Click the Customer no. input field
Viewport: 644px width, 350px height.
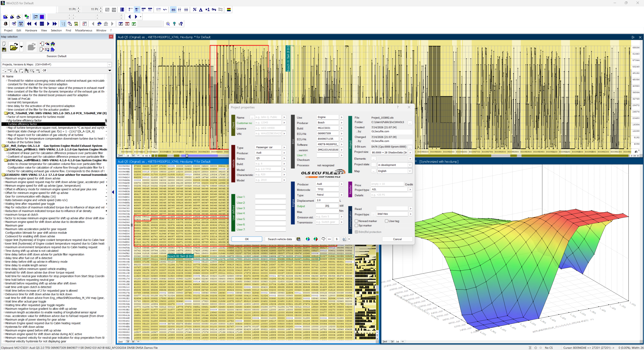pos(268,123)
